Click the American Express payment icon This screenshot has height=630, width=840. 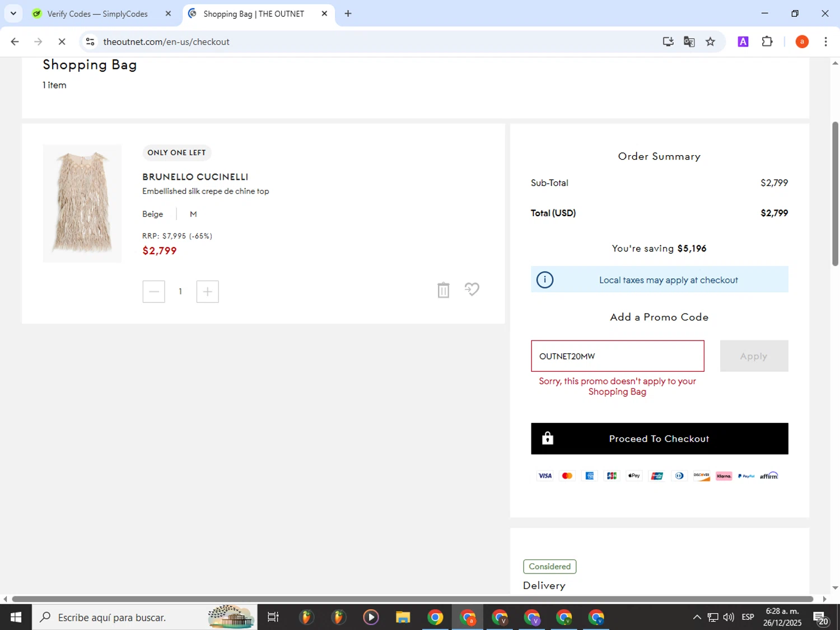coord(590,475)
